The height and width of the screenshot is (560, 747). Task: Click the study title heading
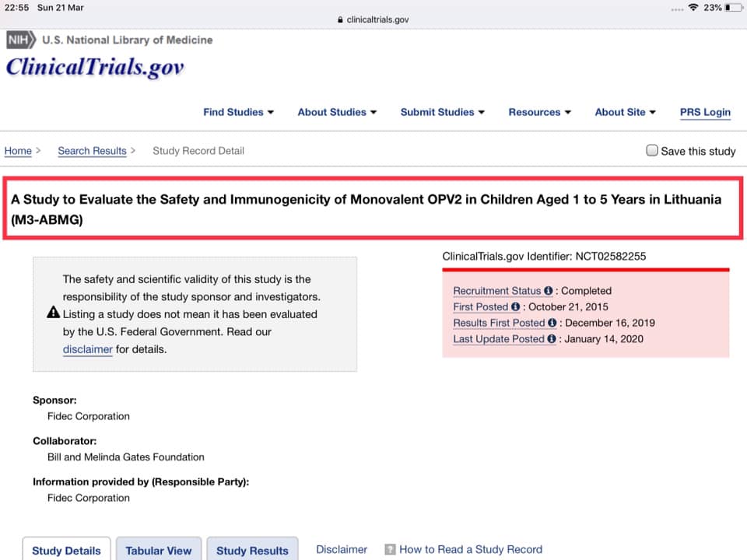pyautogui.click(x=366, y=209)
